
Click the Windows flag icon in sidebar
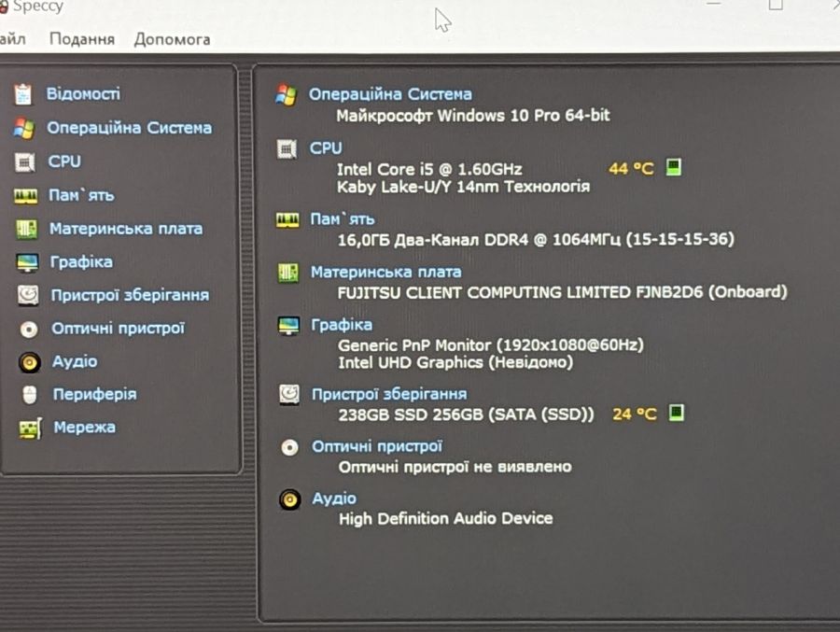coord(24,129)
